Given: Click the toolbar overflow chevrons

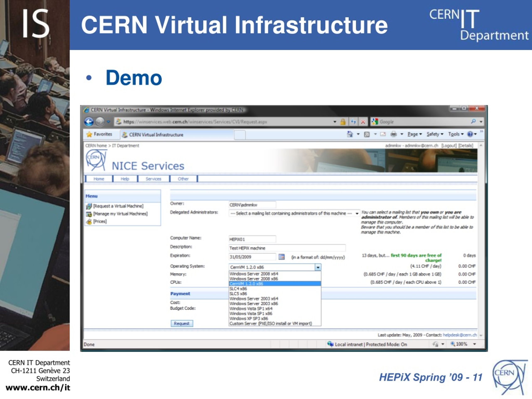Looking at the screenshot, I should click(481, 131).
